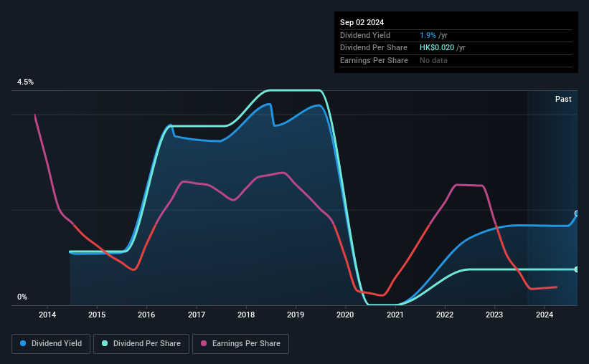Click the teal Dividend Per Share endpoint marker

[x=576, y=269]
